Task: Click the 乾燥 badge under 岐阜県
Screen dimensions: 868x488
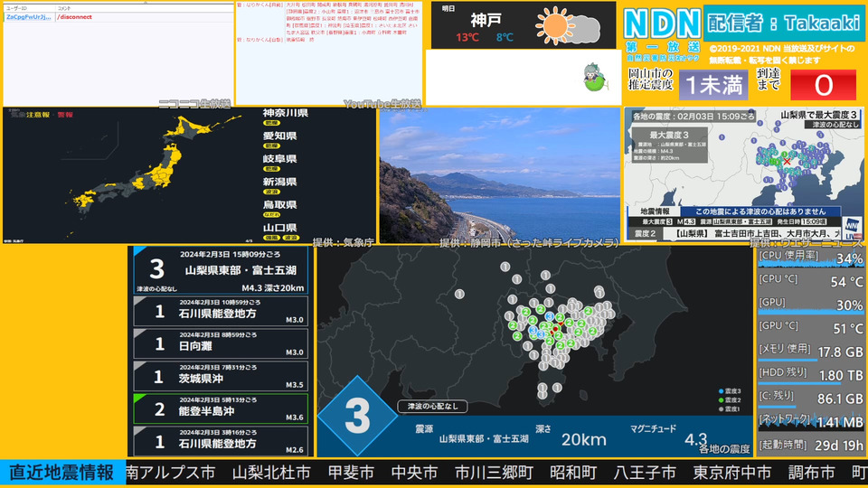Action: tap(270, 169)
